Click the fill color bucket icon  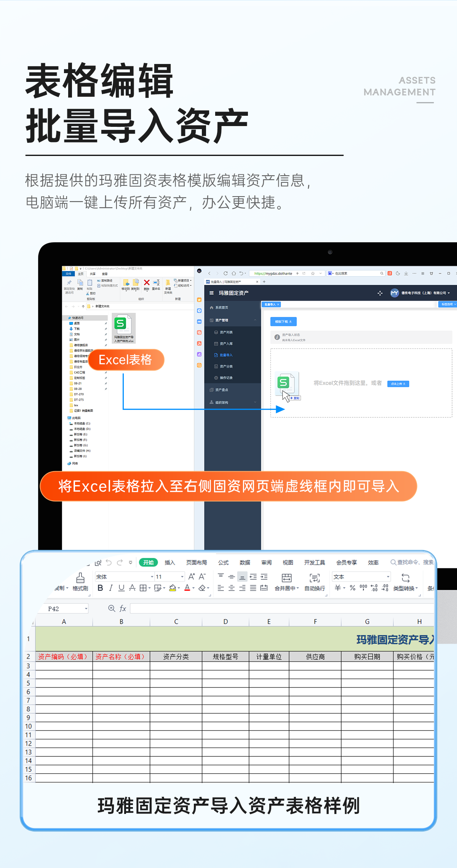pos(173,588)
